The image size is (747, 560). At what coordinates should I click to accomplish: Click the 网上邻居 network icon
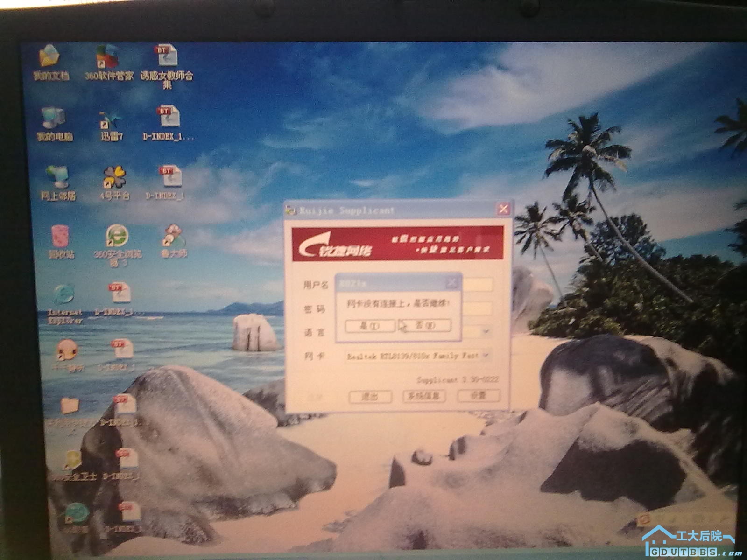coord(57,180)
